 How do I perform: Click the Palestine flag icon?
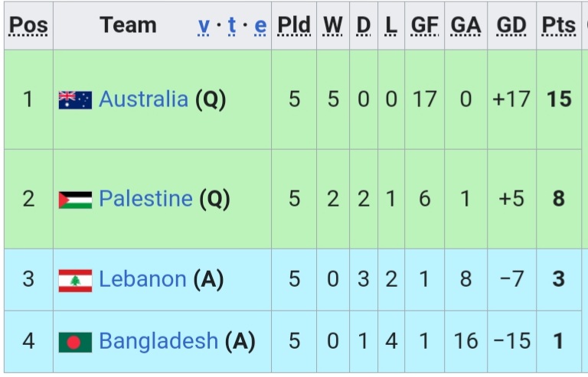pyautogui.click(x=75, y=200)
